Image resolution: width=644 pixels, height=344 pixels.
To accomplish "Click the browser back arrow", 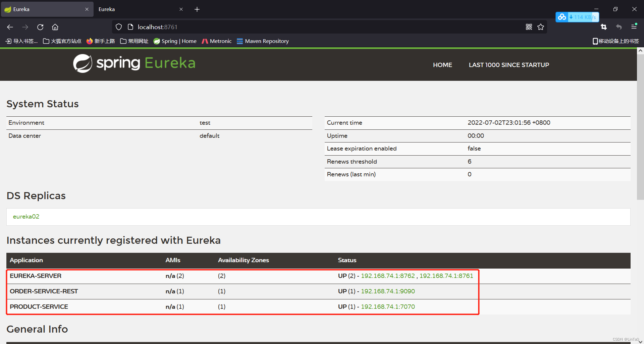I will pyautogui.click(x=10, y=27).
